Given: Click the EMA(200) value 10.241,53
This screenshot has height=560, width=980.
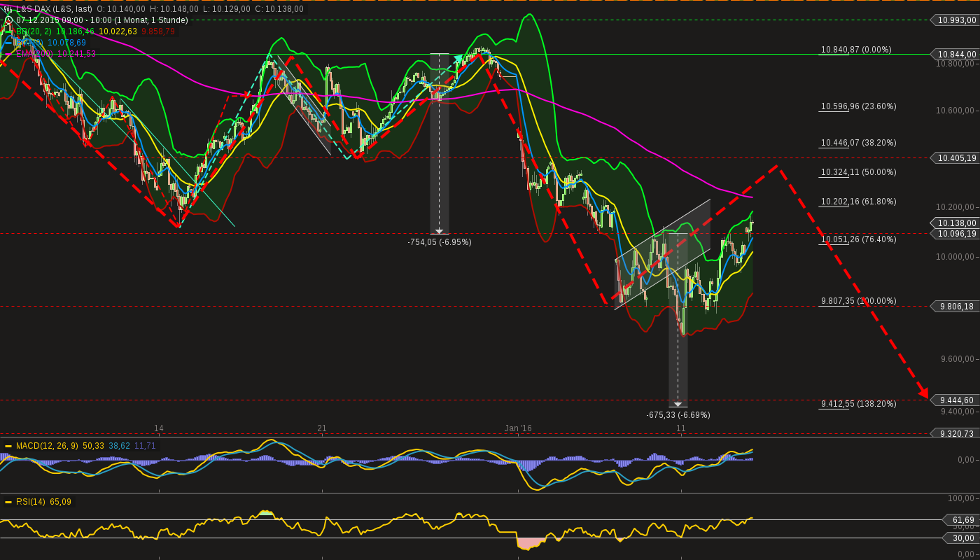Looking at the screenshot, I should [77, 54].
